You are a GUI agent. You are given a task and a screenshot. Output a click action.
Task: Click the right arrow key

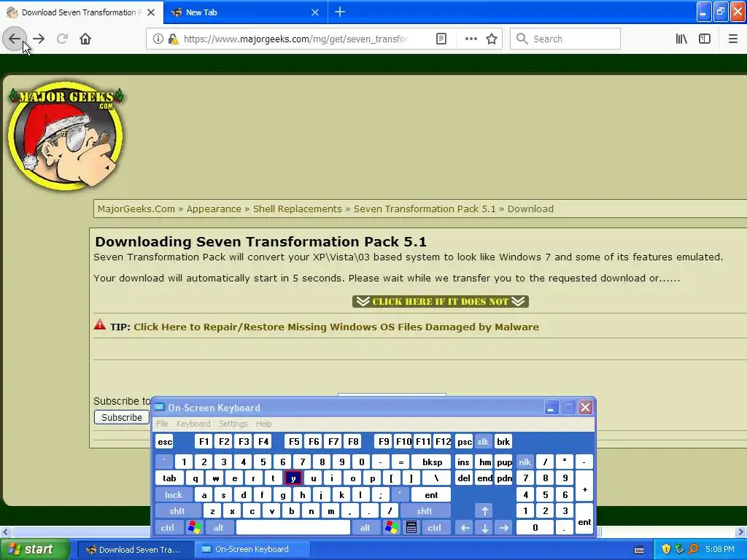coord(504,528)
